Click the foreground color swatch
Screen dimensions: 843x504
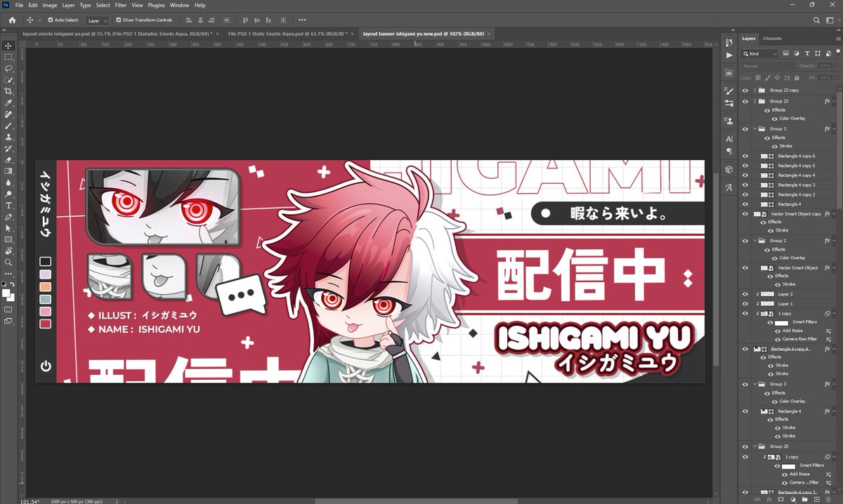tap(6, 292)
